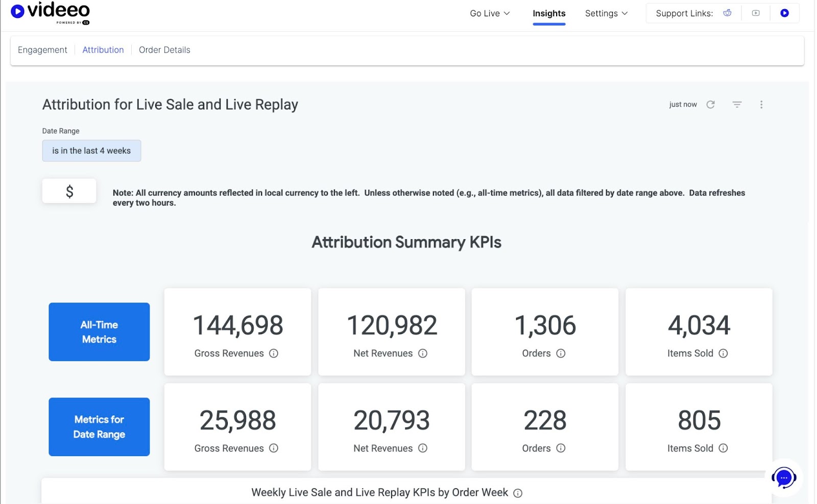817x504 pixels.
Task: Expand the Go Live dropdown menu
Action: pos(489,13)
